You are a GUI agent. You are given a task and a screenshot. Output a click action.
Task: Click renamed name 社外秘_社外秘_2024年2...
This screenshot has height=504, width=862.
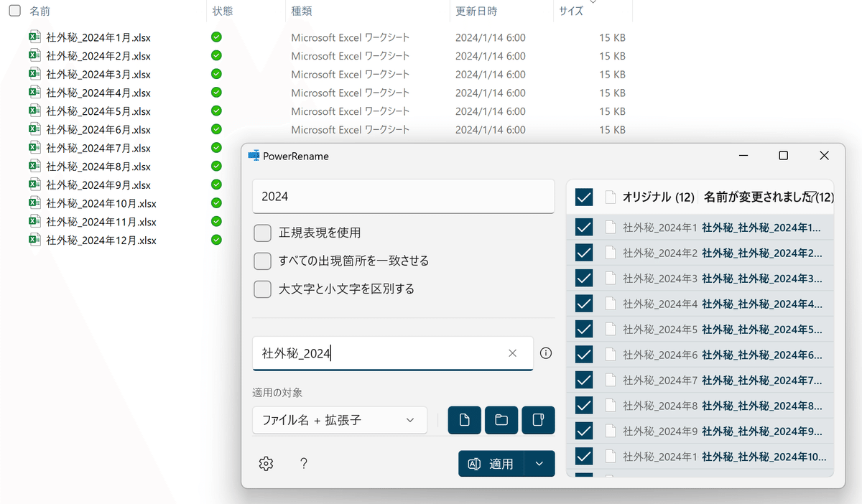(761, 253)
